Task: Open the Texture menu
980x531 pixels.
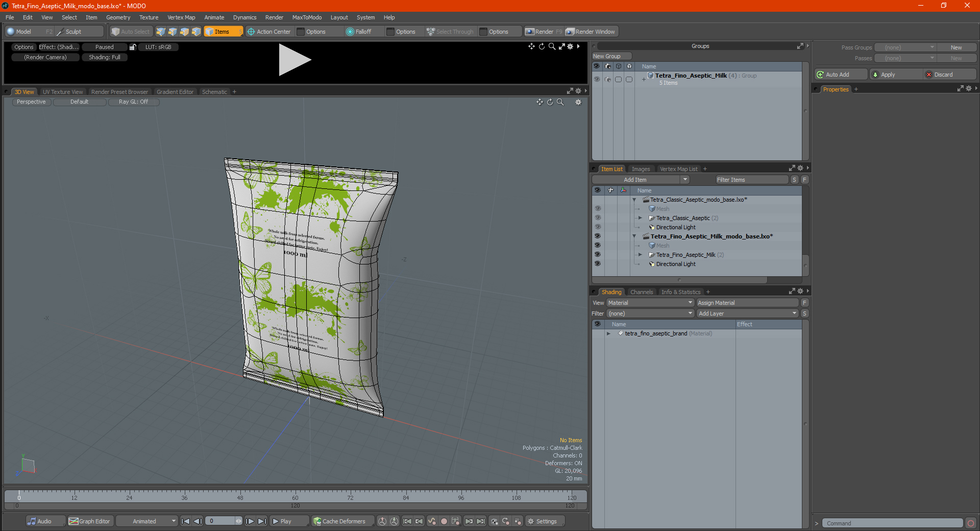Action: (149, 17)
